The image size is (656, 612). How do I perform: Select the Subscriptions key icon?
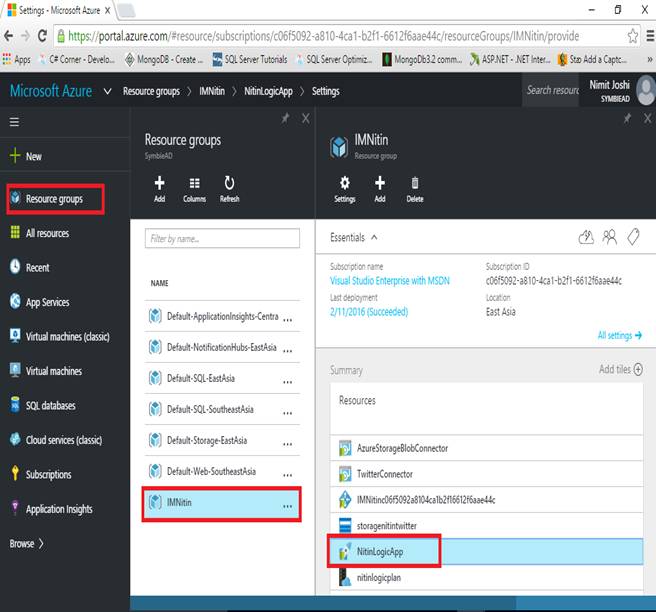point(15,473)
